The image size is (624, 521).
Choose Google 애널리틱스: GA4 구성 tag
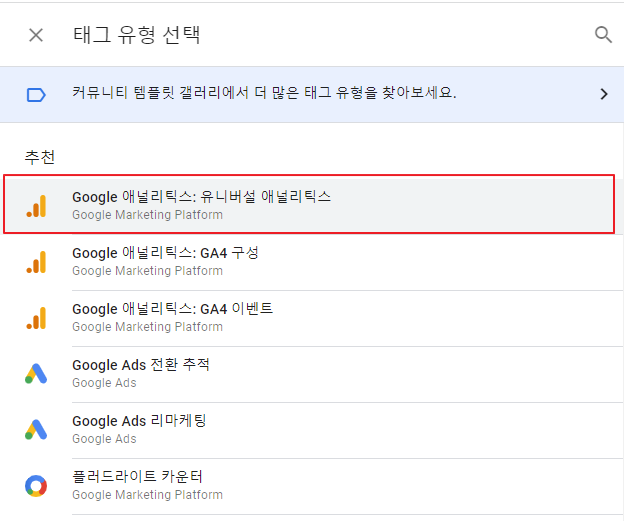[x=312, y=262]
